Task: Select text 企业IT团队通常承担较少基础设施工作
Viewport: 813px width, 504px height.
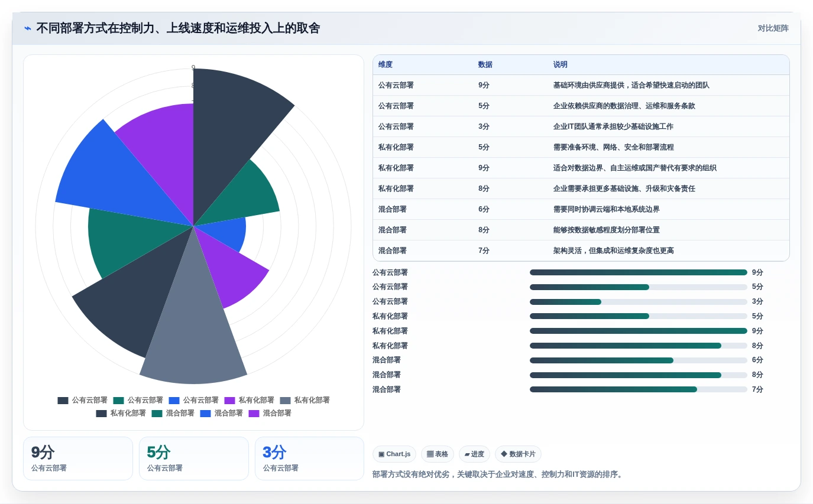Action: [613, 126]
